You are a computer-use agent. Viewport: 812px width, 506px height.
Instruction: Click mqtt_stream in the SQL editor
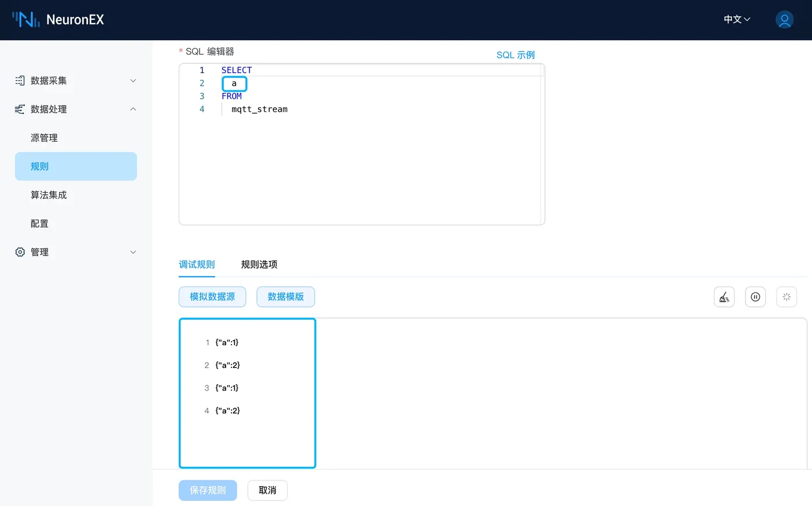point(259,109)
